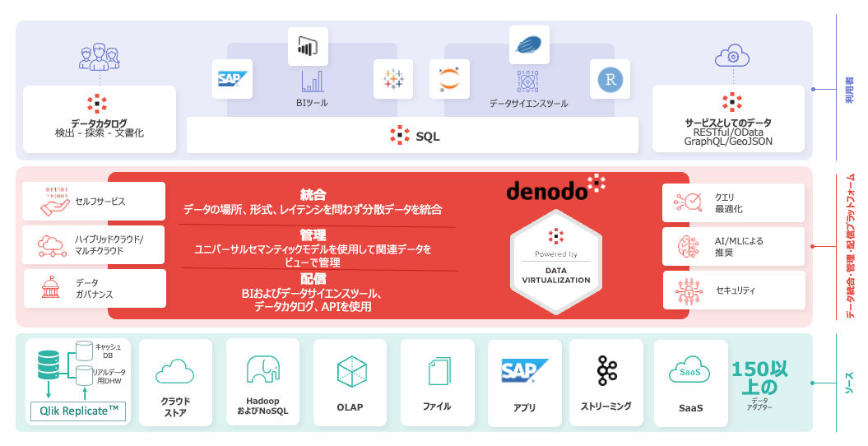The width and height of the screenshot is (868, 446).
Task: Click the ストリーミング label
Action: [606, 407]
